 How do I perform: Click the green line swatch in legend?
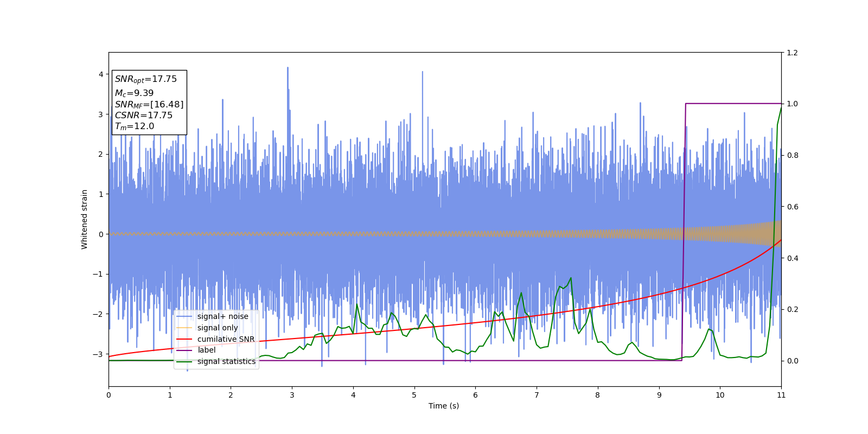pyautogui.click(x=184, y=362)
